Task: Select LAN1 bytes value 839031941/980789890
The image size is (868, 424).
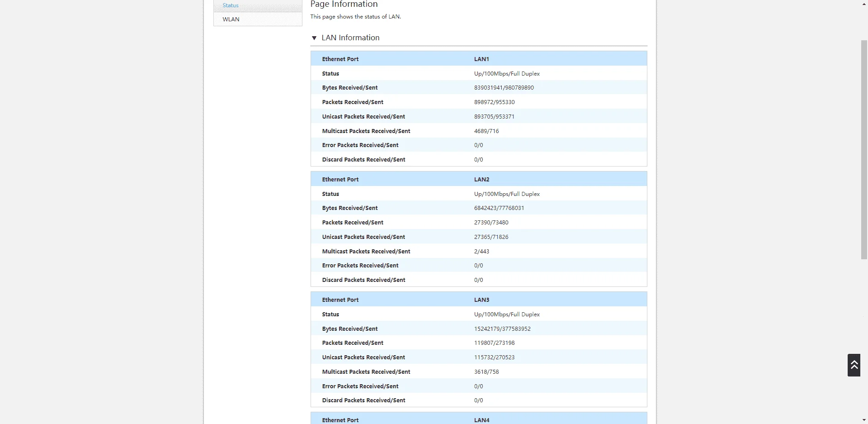Action: 504,88
